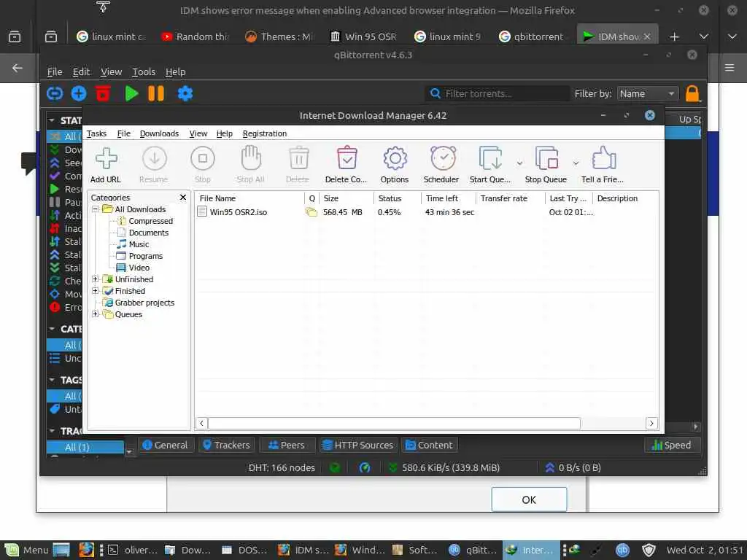Image resolution: width=747 pixels, height=560 pixels.
Task: Open IDM Downloads menu
Action: tap(159, 134)
